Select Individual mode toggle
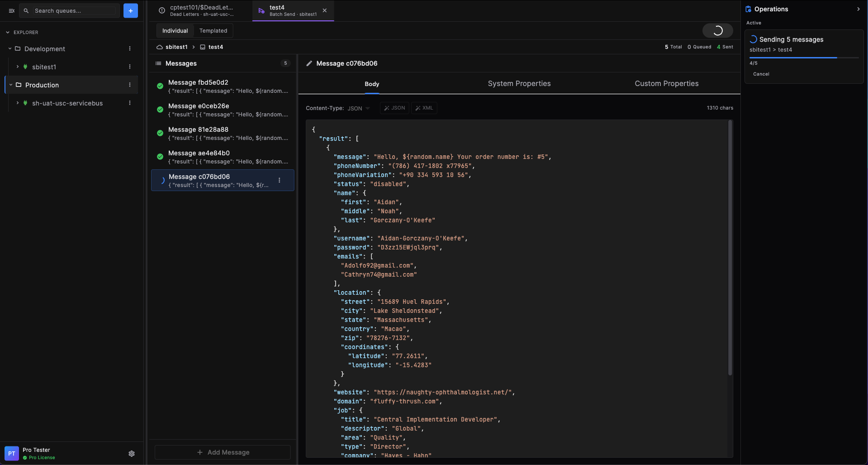The height and width of the screenshot is (465, 868). 175,30
